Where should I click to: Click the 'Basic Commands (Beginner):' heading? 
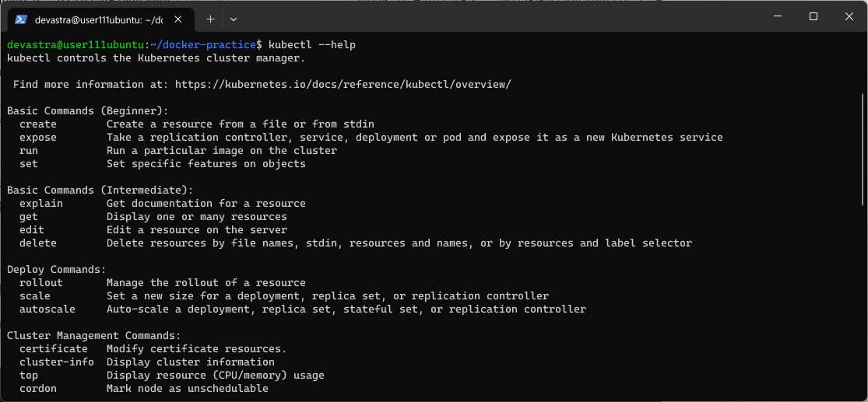(x=88, y=110)
